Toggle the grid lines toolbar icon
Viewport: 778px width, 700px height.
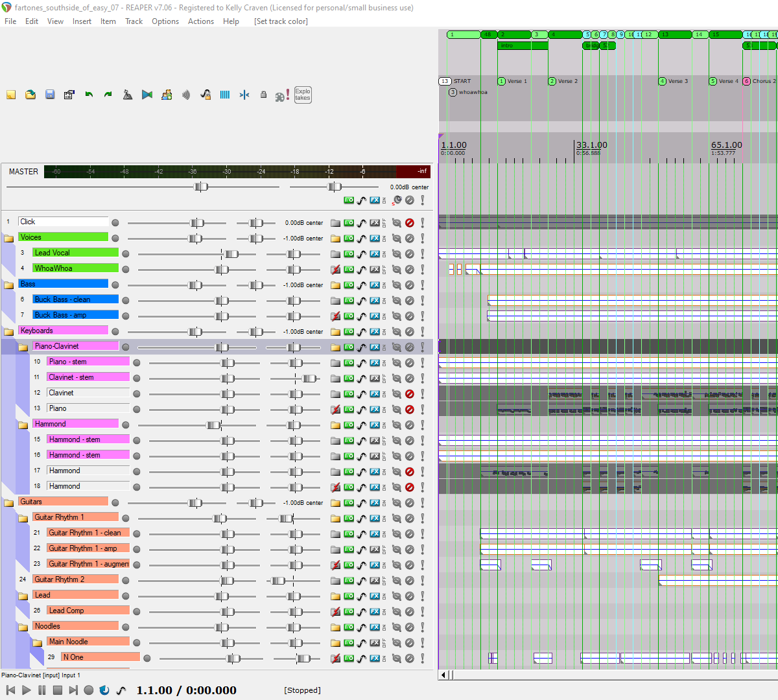tap(225, 95)
